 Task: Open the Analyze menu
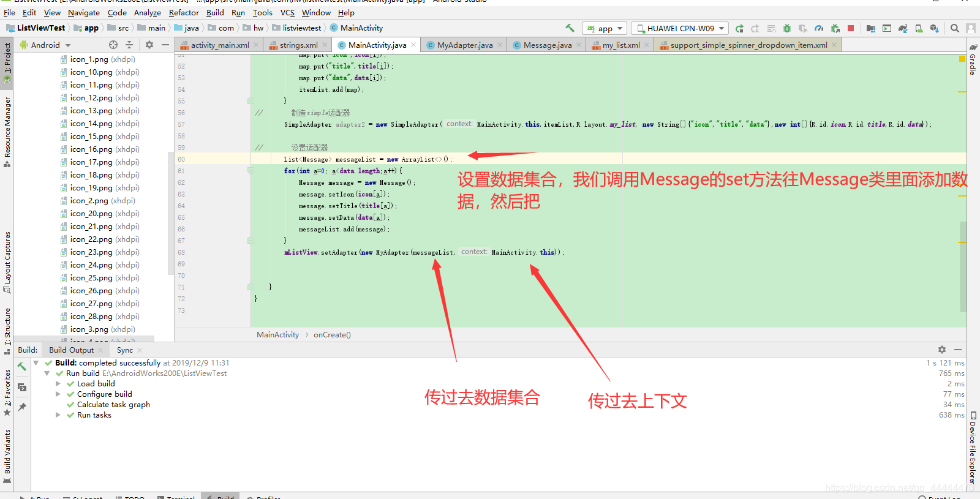pyautogui.click(x=148, y=12)
